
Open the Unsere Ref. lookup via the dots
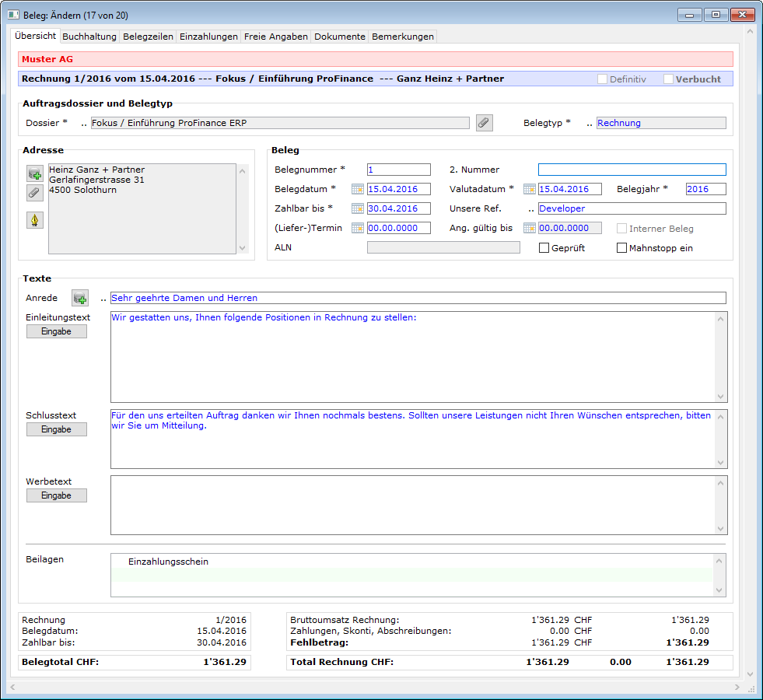tap(531, 208)
